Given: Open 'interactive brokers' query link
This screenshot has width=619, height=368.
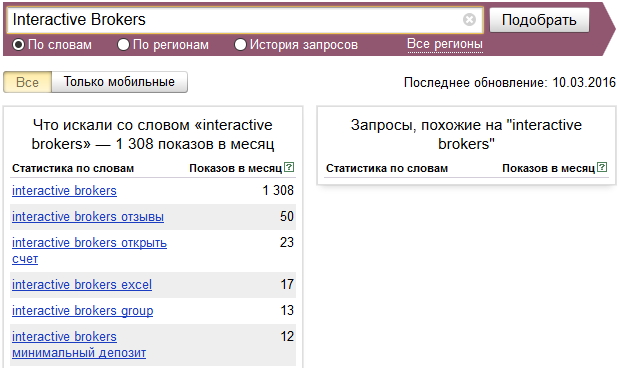Looking at the screenshot, I should tap(64, 191).
